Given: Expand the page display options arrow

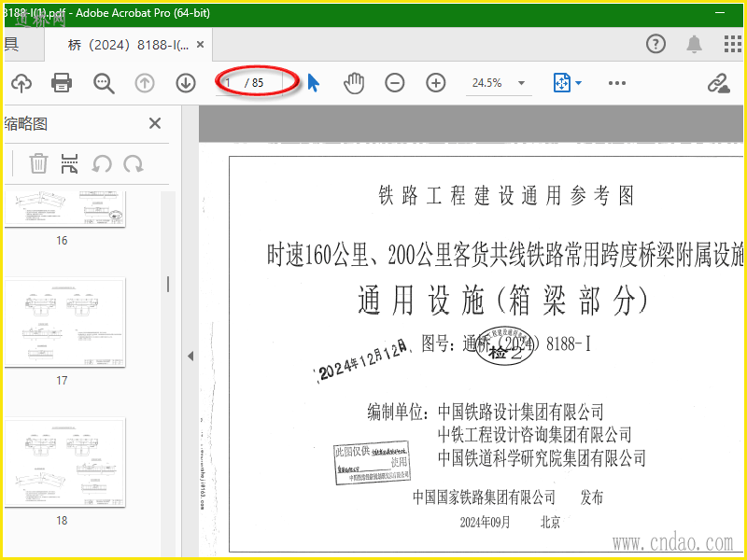Looking at the screenshot, I should [x=578, y=83].
